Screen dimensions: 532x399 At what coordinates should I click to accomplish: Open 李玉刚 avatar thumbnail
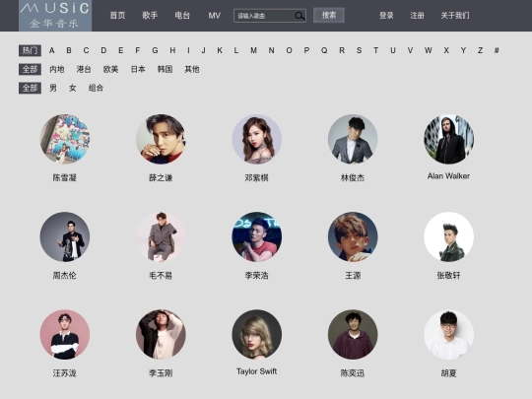point(161,334)
